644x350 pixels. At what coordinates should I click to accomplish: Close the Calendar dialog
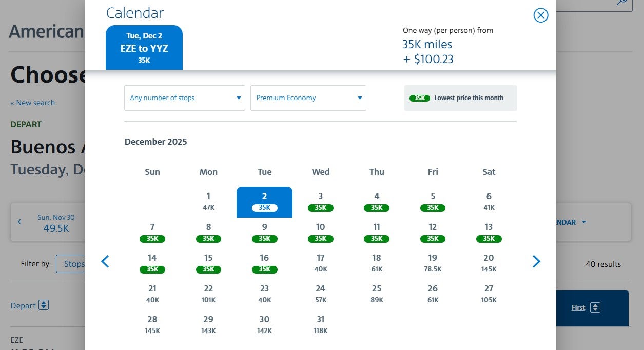pyautogui.click(x=540, y=15)
